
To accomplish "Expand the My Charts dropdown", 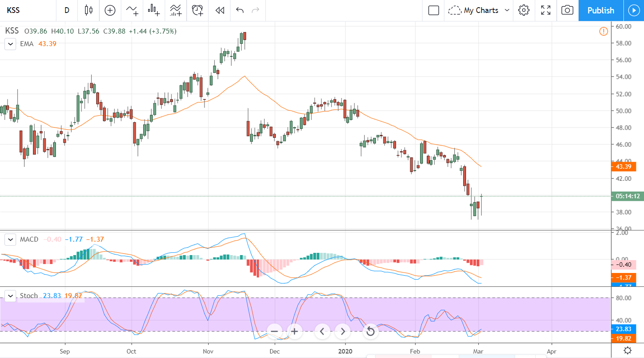I will pyautogui.click(x=481, y=10).
